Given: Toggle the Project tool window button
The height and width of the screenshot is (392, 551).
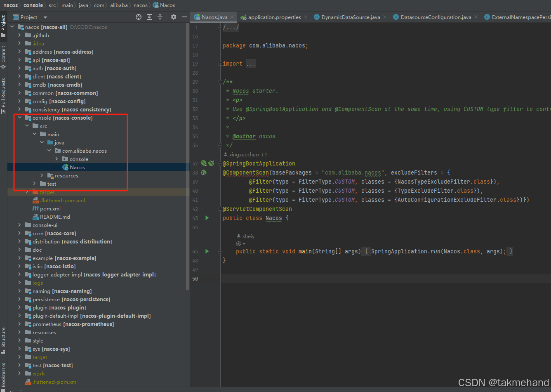Looking at the screenshot, I should 3,26.
